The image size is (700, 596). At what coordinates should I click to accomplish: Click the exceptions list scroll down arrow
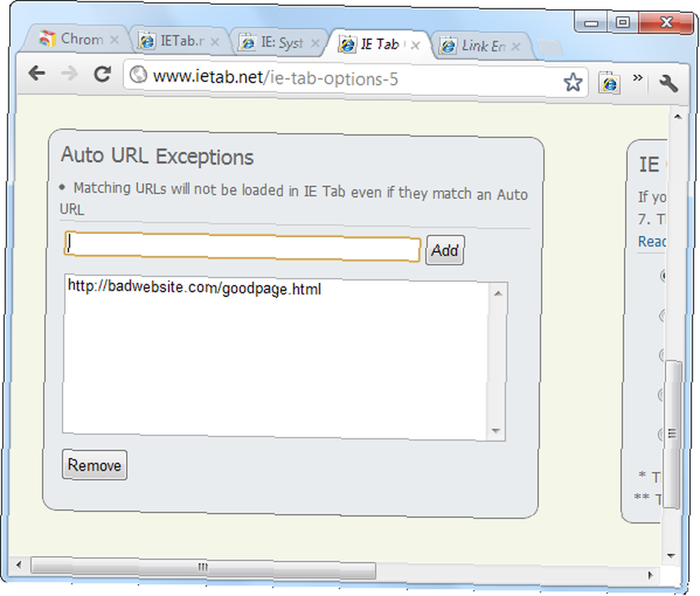point(496,431)
